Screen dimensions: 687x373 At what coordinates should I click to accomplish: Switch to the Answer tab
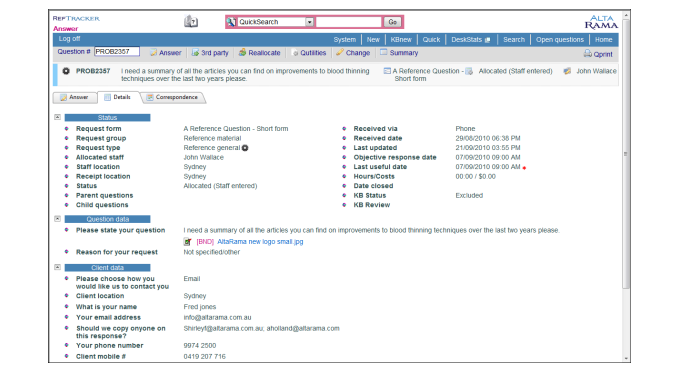coord(74,97)
